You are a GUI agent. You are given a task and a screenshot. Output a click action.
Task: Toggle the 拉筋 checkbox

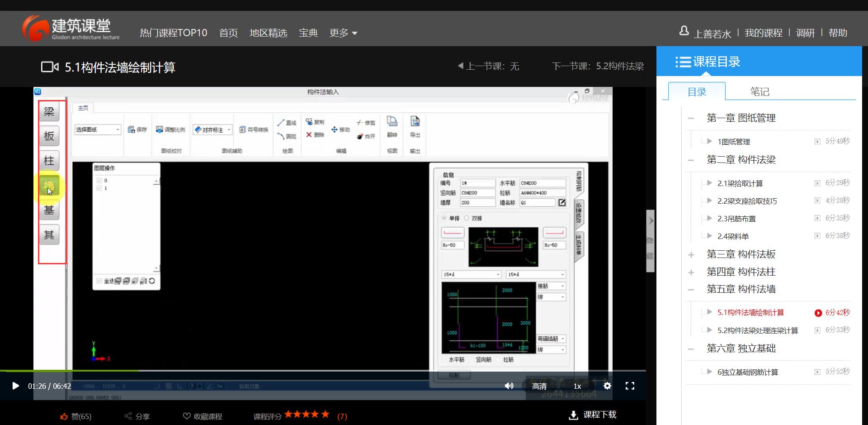point(499,359)
